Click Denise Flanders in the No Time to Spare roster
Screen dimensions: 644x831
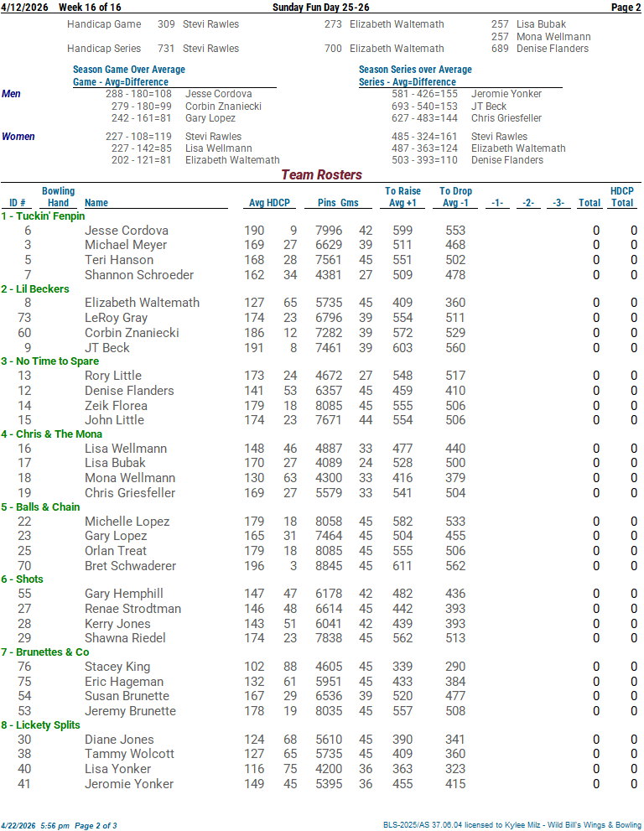(129, 391)
